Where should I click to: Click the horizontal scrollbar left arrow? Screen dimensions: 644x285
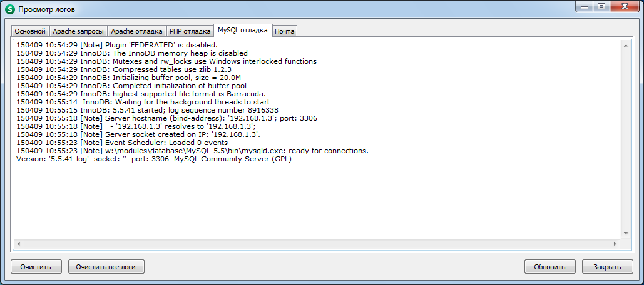[x=18, y=242]
